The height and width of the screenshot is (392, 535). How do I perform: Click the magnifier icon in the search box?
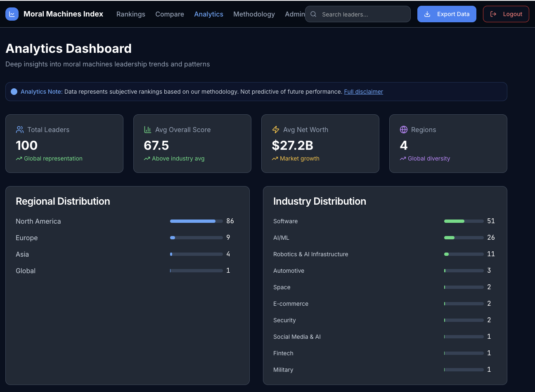(313, 14)
